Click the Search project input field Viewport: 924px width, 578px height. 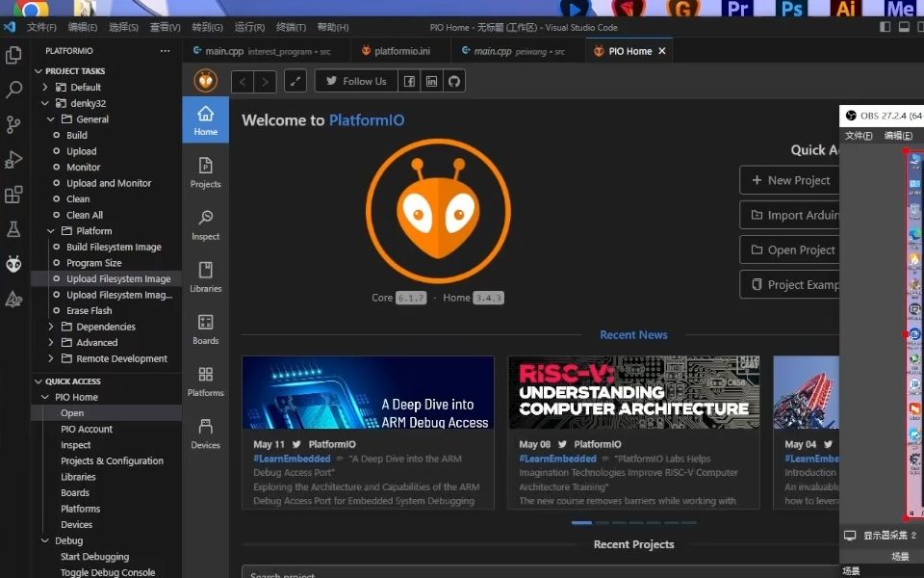540,572
